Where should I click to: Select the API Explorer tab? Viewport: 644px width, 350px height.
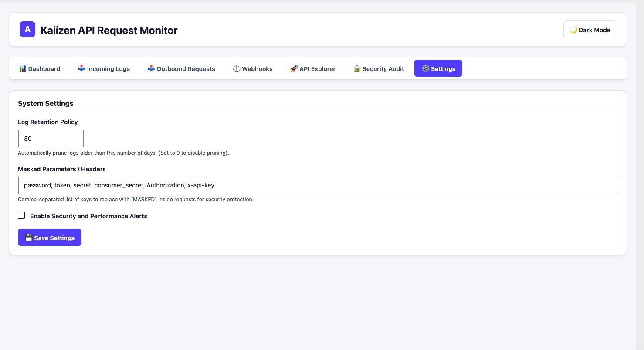click(313, 68)
